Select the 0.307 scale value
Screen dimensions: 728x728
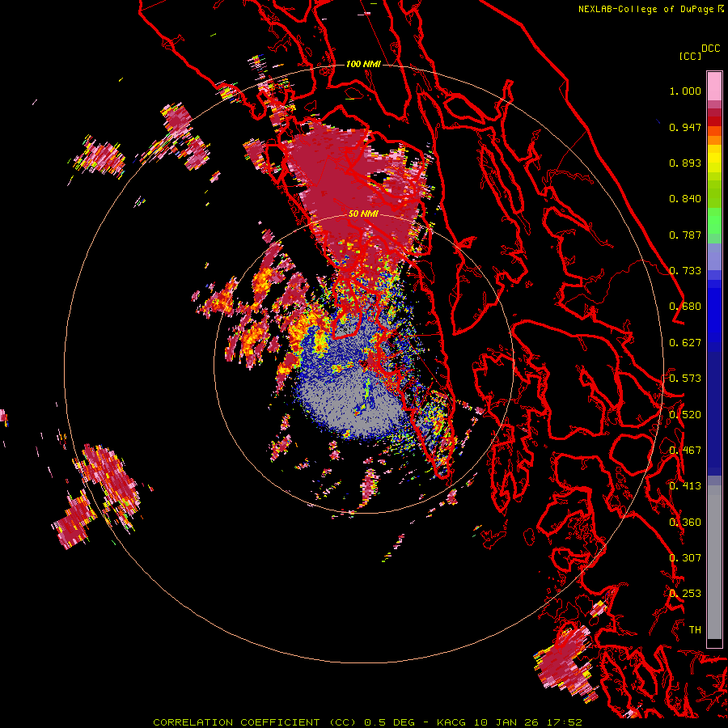(x=685, y=558)
